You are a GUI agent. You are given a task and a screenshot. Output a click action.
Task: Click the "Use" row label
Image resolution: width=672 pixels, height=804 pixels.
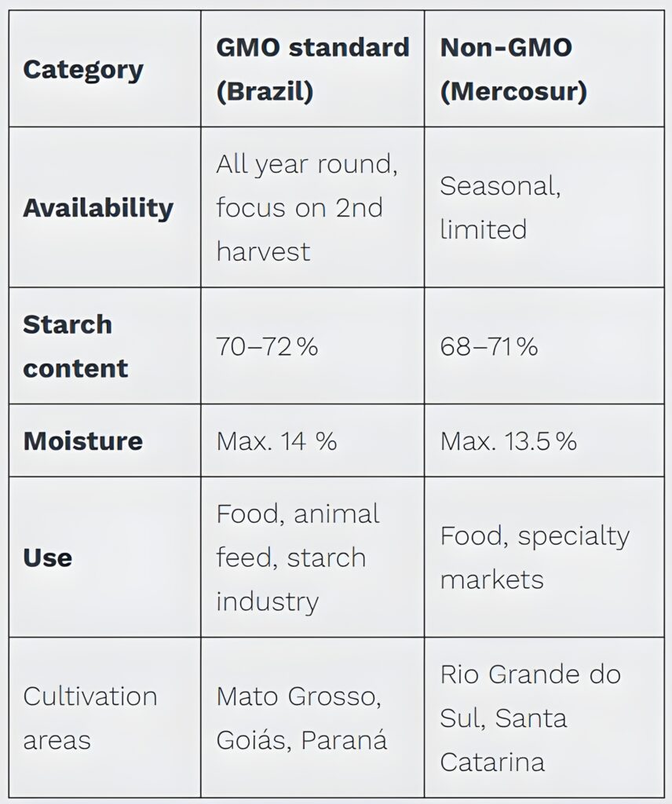point(48,557)
